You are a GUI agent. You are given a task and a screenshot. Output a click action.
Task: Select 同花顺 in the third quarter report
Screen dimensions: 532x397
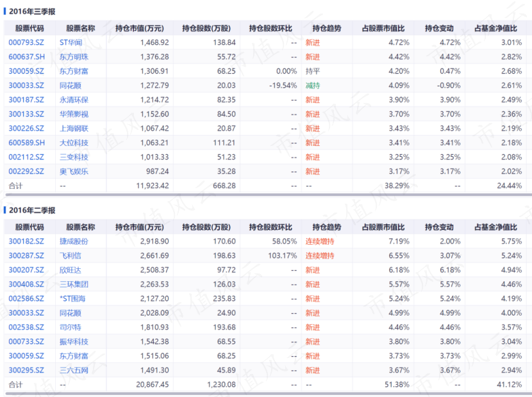coord(71,85)
